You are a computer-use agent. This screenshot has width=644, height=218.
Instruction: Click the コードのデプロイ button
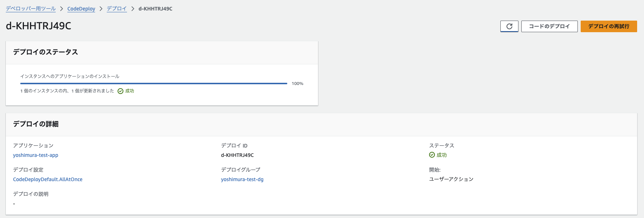[x=549, y=26]
